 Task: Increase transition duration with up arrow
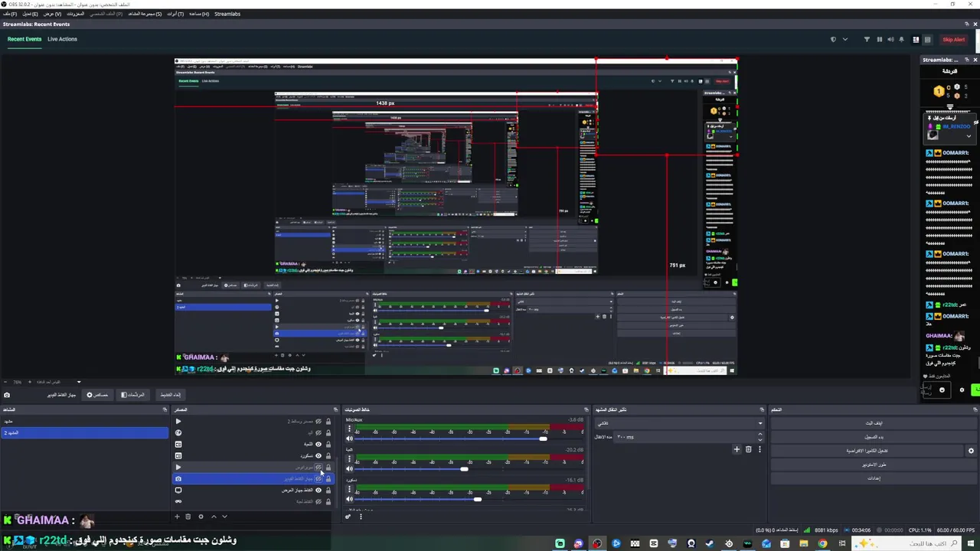(x=759, y=434)
